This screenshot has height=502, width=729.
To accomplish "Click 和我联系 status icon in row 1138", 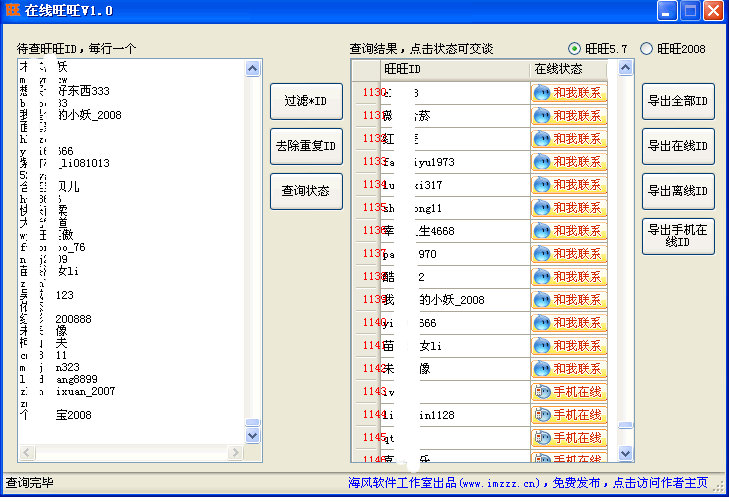I will (x=569, y=277).
